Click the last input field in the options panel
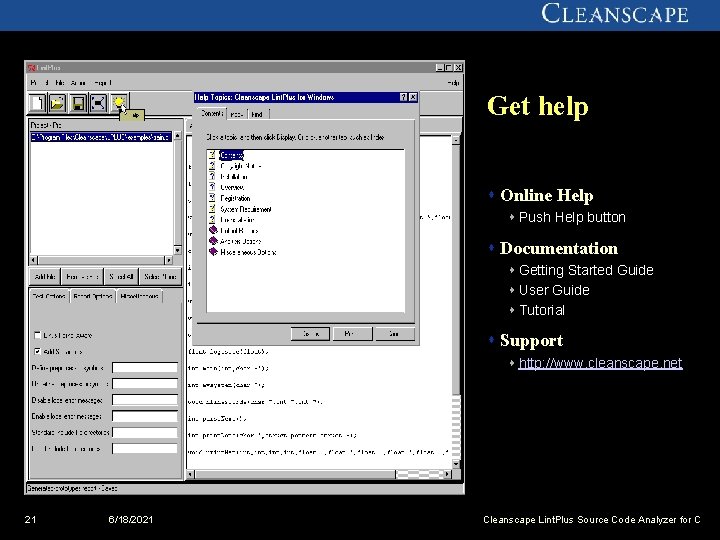 [145, 449]
